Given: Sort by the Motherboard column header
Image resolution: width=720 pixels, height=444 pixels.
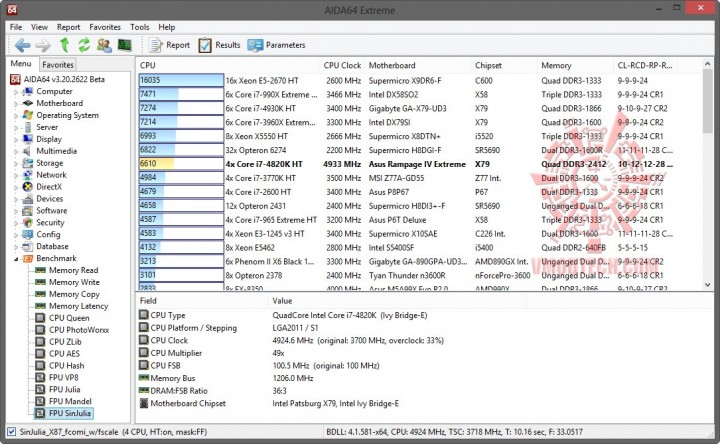Looking at the screenshot, I should coord(417,66).
